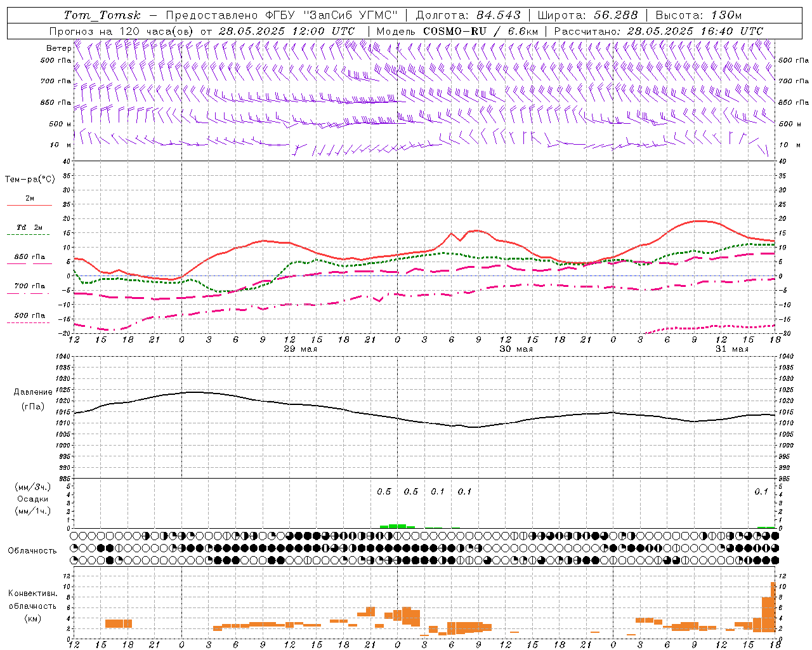Click the "Конвективн." convective cloud label
The image size is (812, 650).
32,594
